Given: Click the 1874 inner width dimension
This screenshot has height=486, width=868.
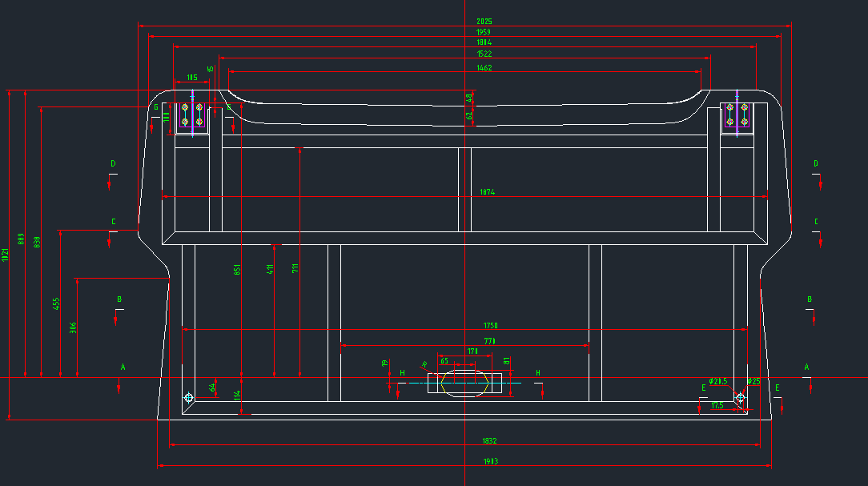Looking at the screenshot, I should coord(487,192).
